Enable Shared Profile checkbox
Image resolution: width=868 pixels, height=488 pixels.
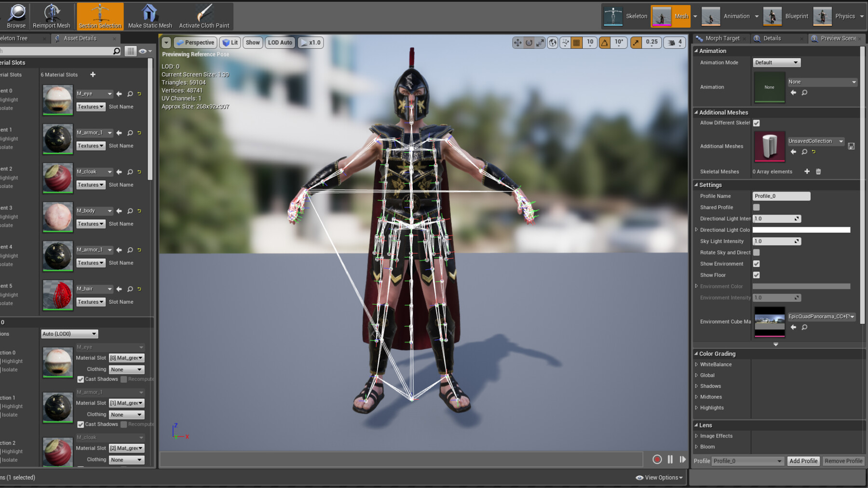(x=756, y=207)
